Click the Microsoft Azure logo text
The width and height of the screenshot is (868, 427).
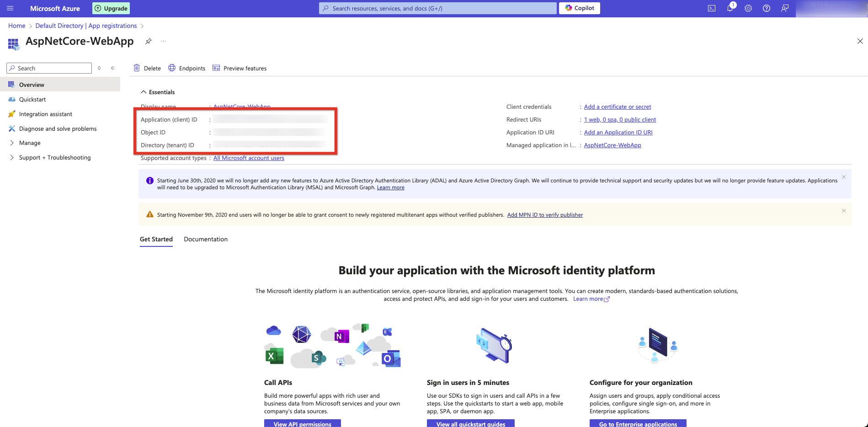coord(55,8)
